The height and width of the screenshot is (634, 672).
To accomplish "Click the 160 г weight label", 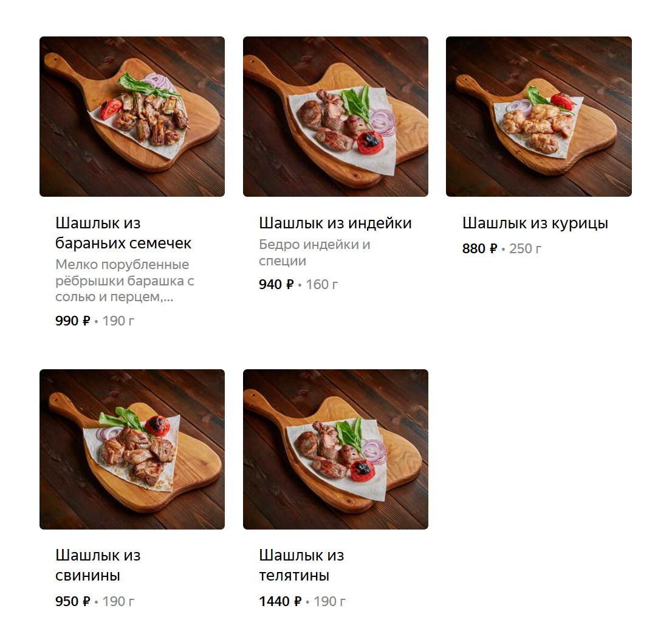I will coord(322,284).
